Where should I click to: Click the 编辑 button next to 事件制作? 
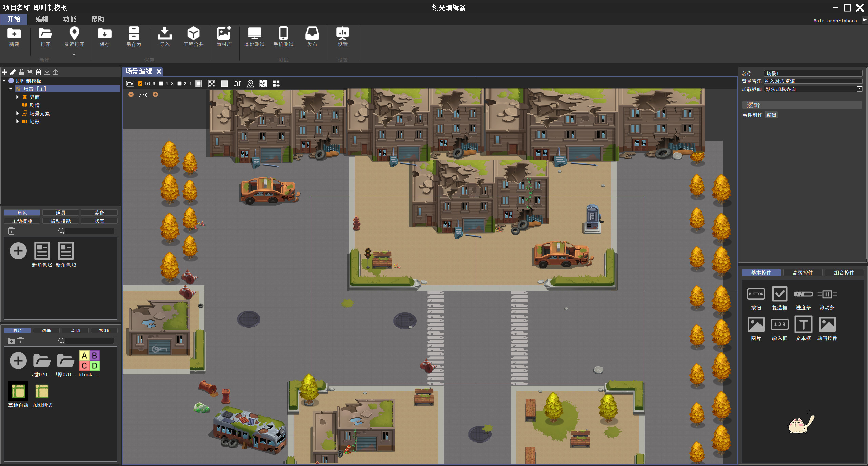coord(772,115)
